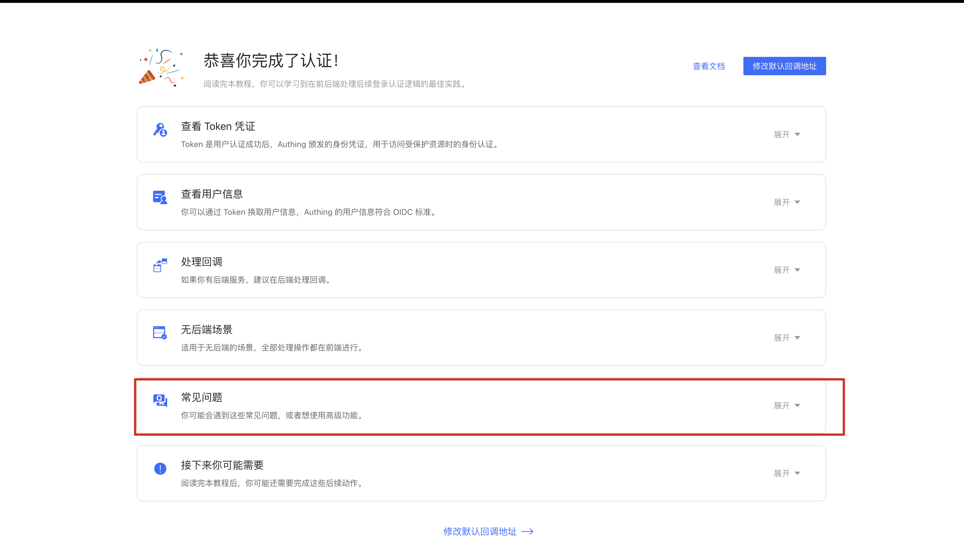
Task: Click the user info card icon
Action: click(x=160, y=197)
